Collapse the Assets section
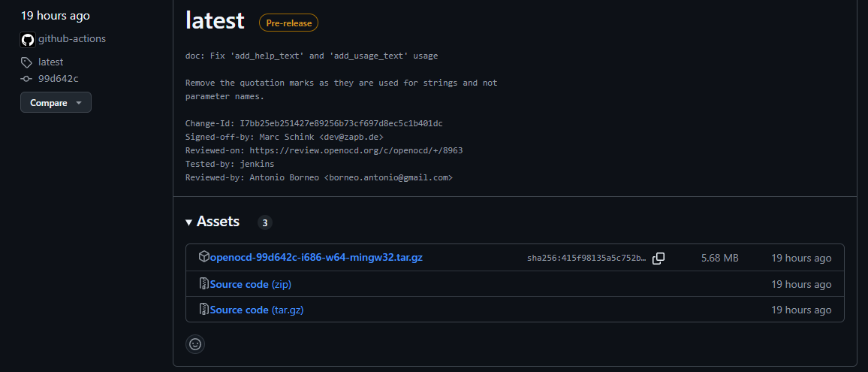The image size is (868, 372). point(213,222)
